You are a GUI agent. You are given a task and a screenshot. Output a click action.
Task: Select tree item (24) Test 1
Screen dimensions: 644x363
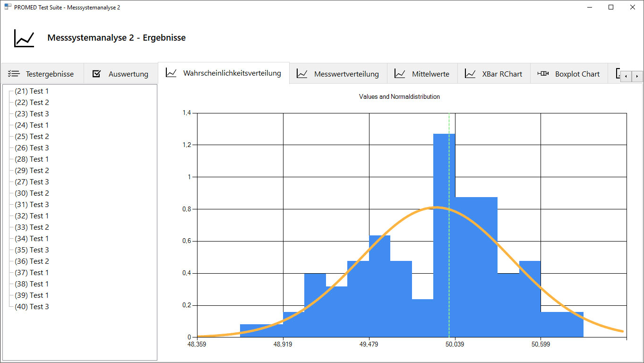32,125
